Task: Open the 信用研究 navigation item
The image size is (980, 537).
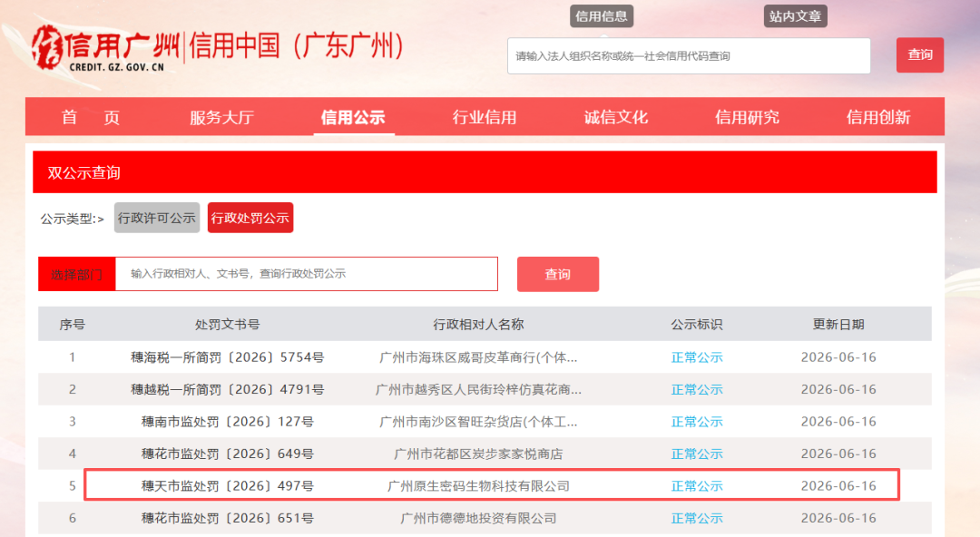Action: 747,117
